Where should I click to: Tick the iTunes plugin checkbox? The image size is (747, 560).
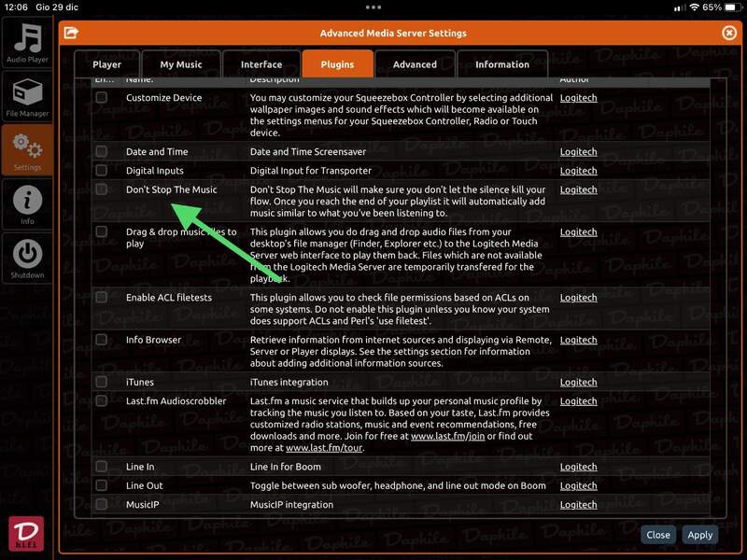tap(101, 383)
